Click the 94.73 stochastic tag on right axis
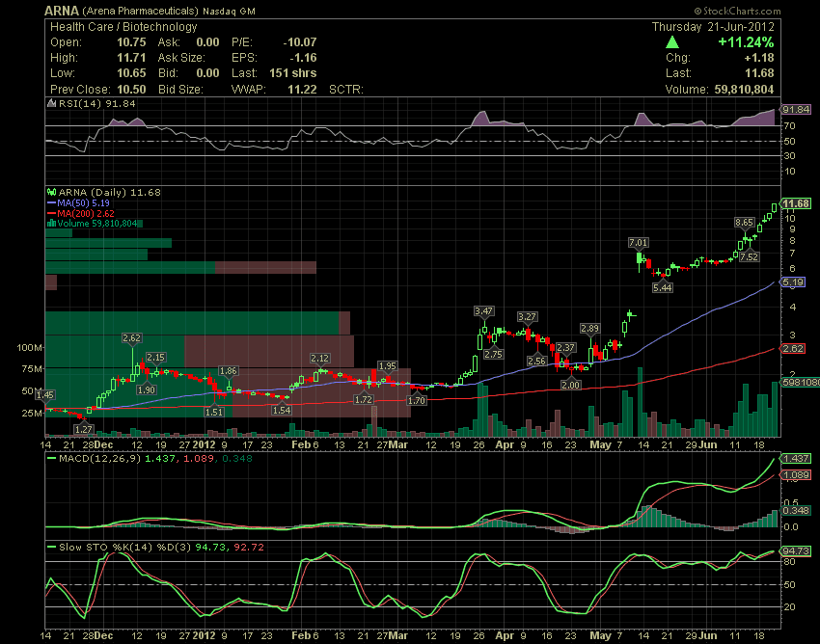 pyautogui.click(x=796, y=550)
